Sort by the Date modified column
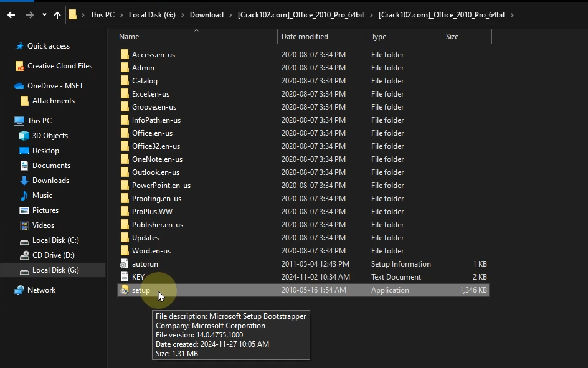The width and height of the screenshot is (588, 368). point(305,37)
